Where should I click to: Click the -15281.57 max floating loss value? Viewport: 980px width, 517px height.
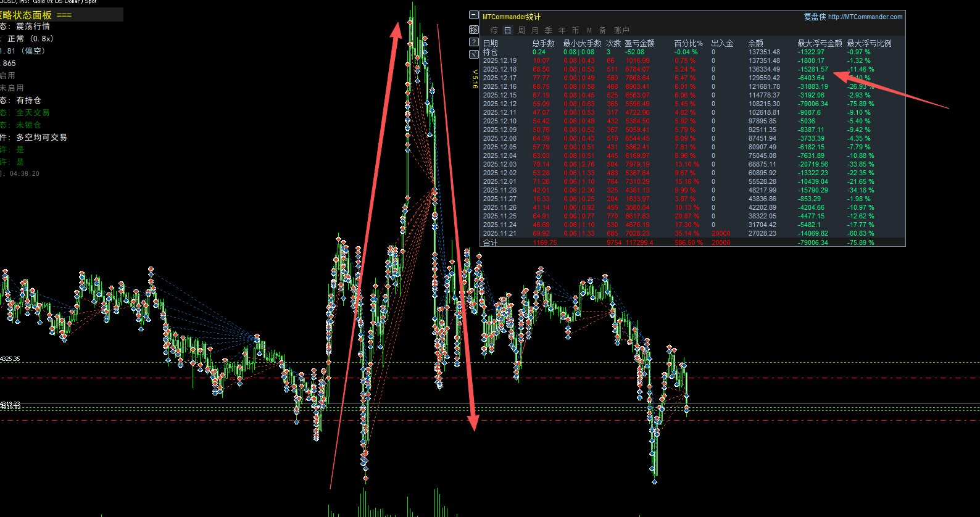tap(813, 69)
